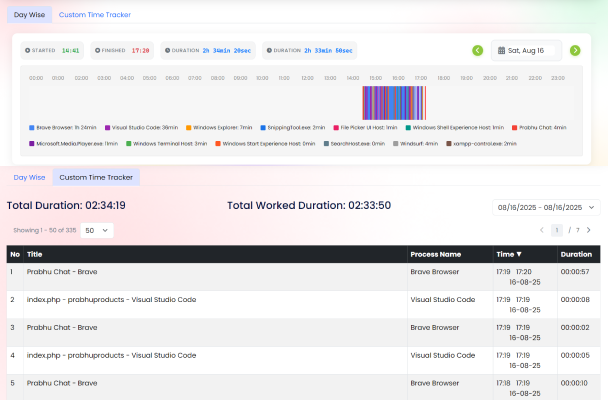Switch to the lower Day Wise tab
The image size is (608, 400).
(29, 178)
